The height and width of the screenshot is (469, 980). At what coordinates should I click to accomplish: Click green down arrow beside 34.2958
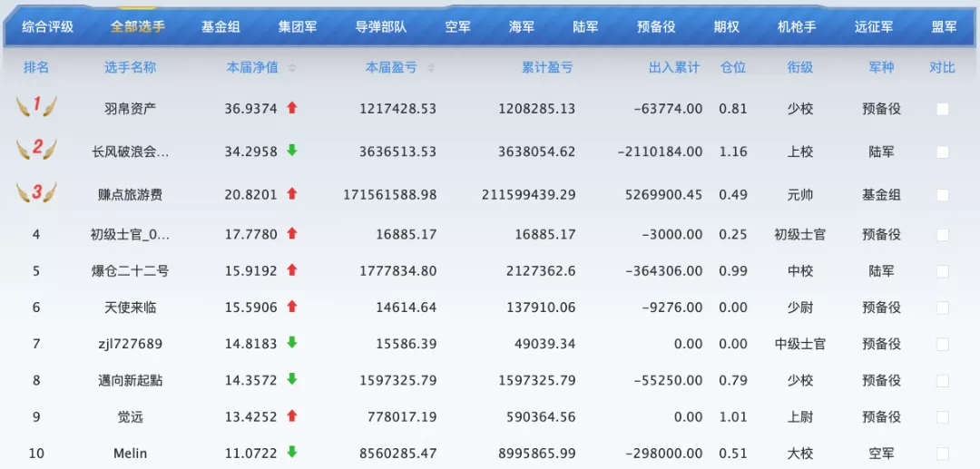pos(292,151)
